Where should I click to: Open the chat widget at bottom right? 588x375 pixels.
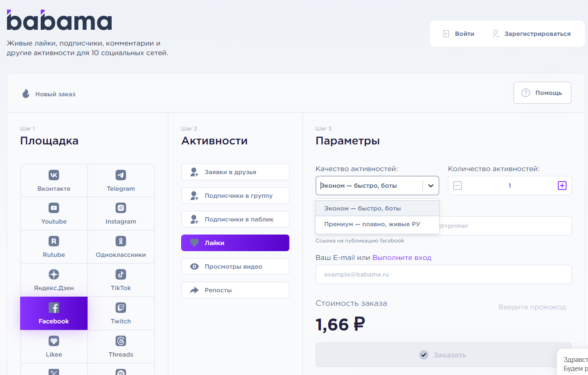pos(573,362)
